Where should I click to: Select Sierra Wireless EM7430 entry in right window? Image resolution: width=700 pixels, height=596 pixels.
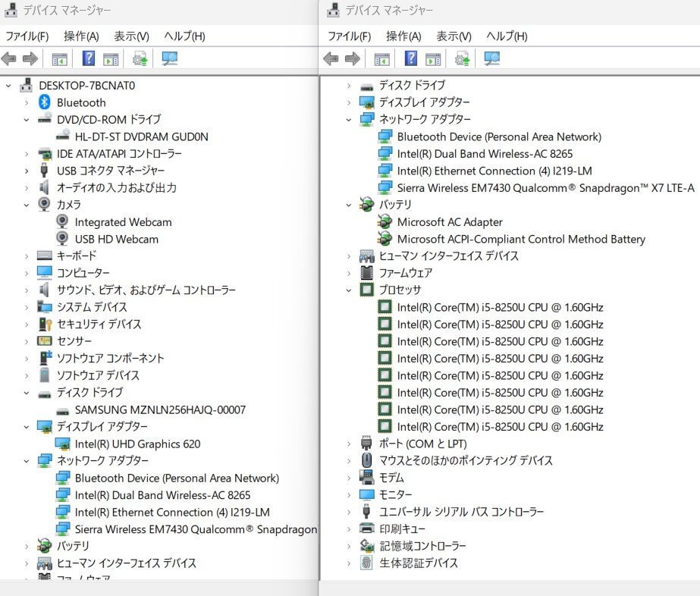546,188
